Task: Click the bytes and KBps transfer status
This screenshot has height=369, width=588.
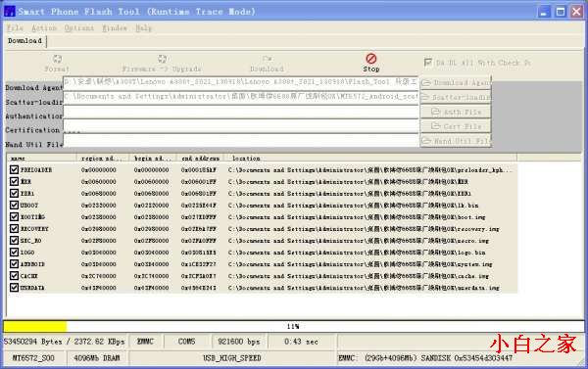Action: click(x=64, y=342)
